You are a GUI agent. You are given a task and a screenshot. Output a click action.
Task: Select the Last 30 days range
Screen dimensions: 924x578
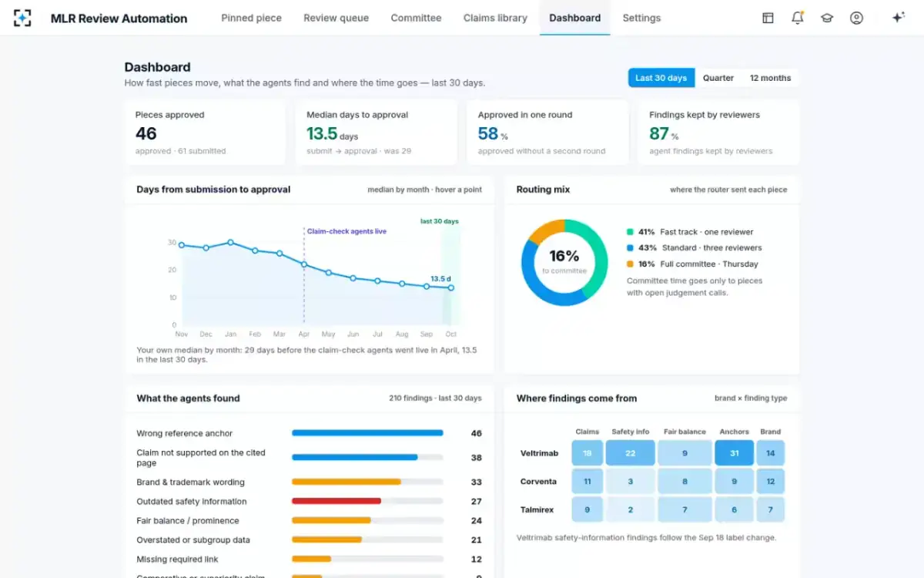[x=661, y=78]
